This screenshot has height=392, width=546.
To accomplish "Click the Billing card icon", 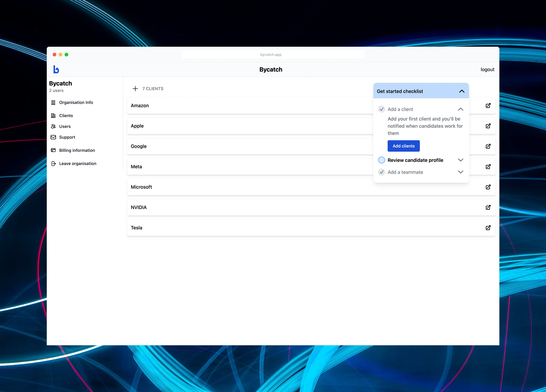I will point(53,150).
